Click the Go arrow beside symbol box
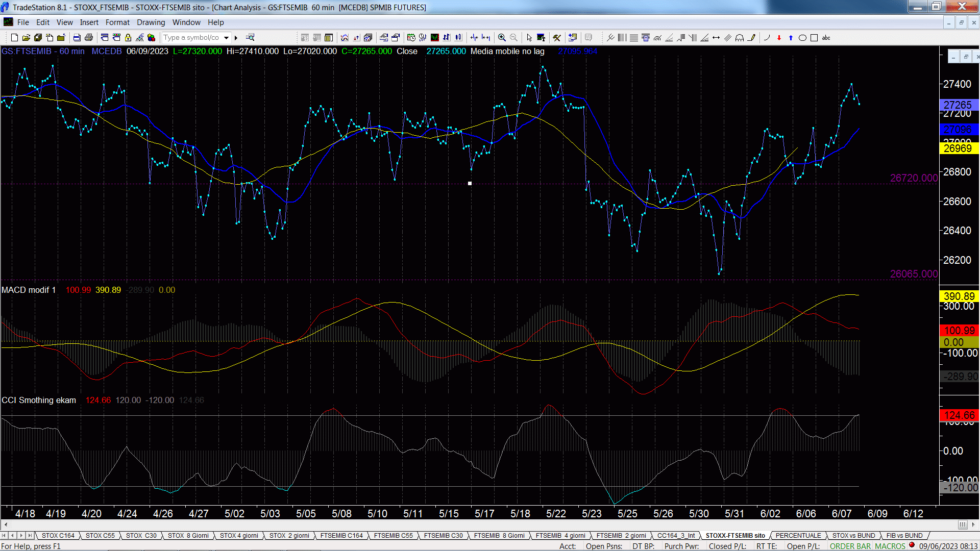This screenshot has height=551, width=980. [x=236, y=37]
